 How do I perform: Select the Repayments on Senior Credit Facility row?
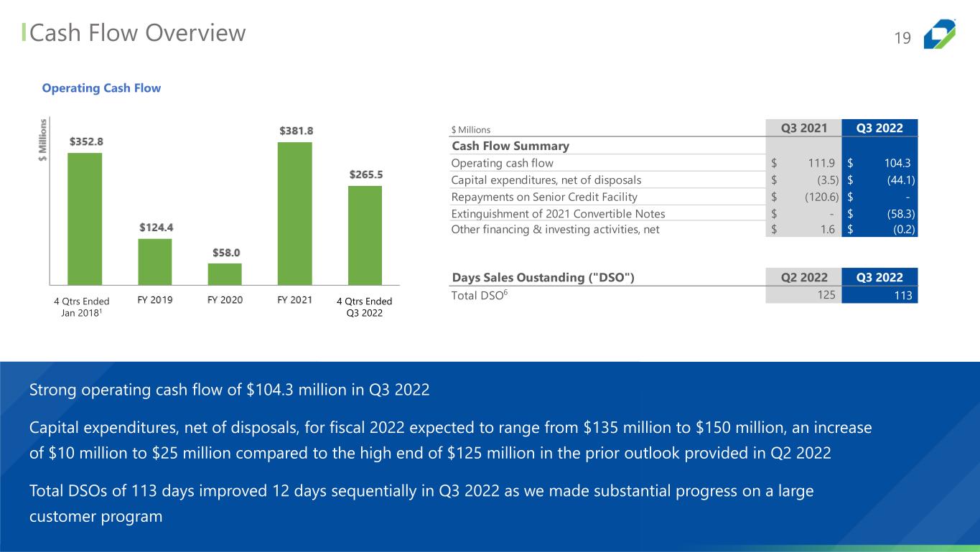[544, 197]
